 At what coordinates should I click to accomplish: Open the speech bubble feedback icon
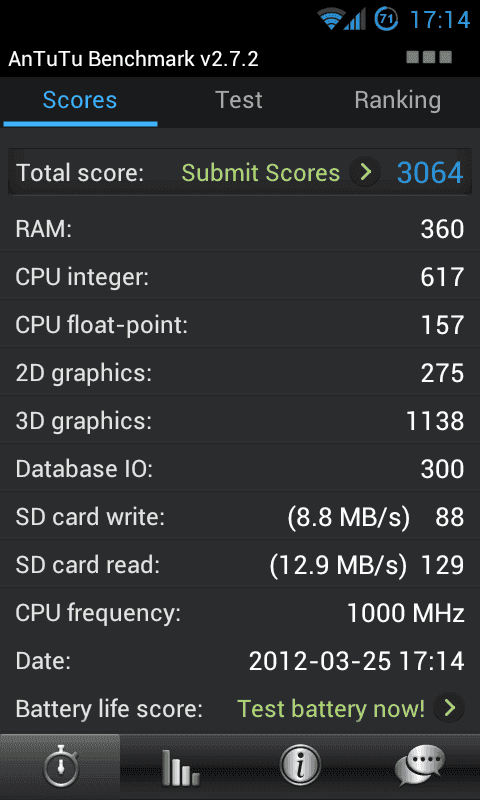(420, 766)
